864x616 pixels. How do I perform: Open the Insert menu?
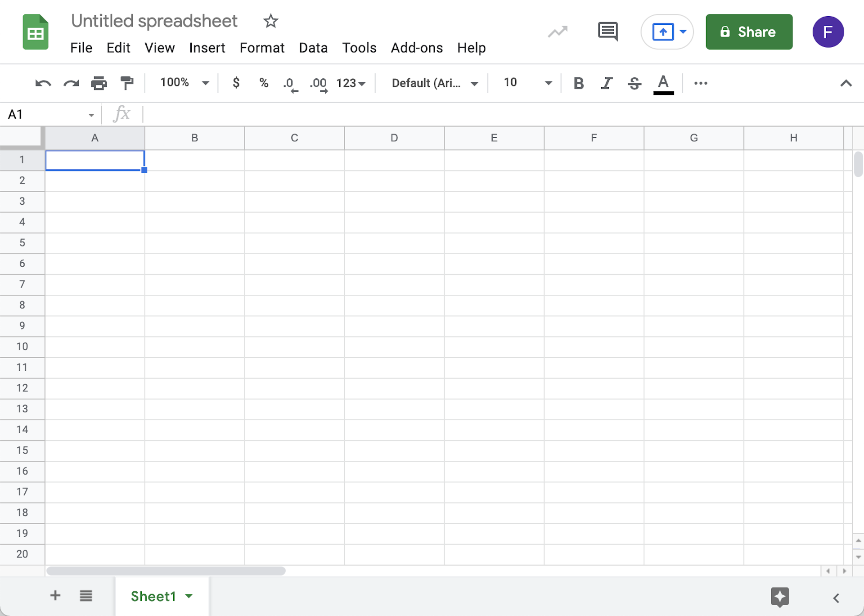point(207,48)
